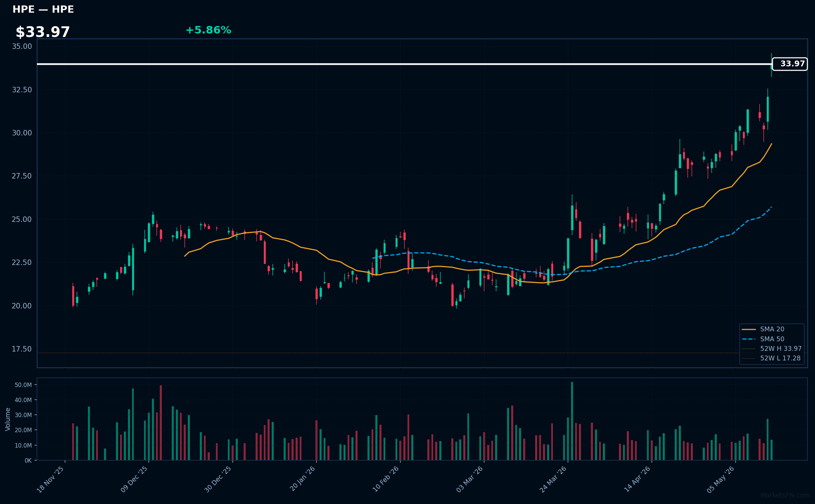Click the 24 Mar '26 date label

click(x=553, y=479)
